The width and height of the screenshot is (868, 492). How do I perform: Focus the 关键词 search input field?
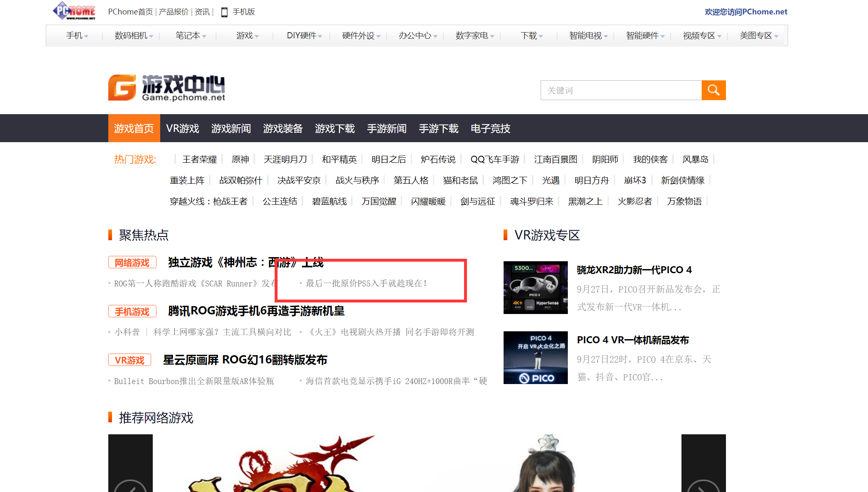pos(621,90)
